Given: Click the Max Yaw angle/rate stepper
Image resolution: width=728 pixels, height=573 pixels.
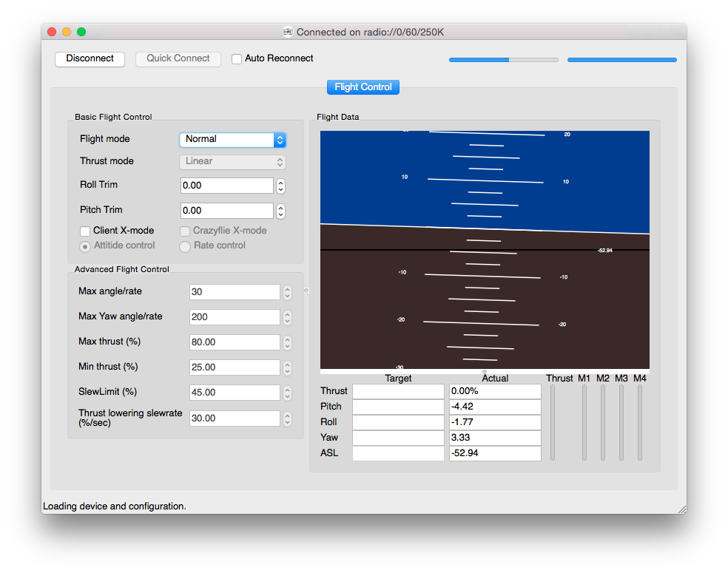Looking at the screenshot, I should point(287,317).
